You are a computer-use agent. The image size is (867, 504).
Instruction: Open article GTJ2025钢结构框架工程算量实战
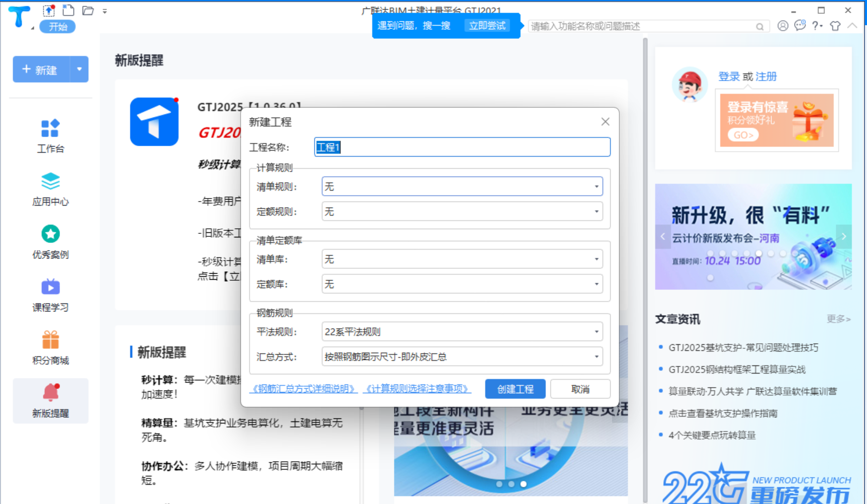(737, 369)
